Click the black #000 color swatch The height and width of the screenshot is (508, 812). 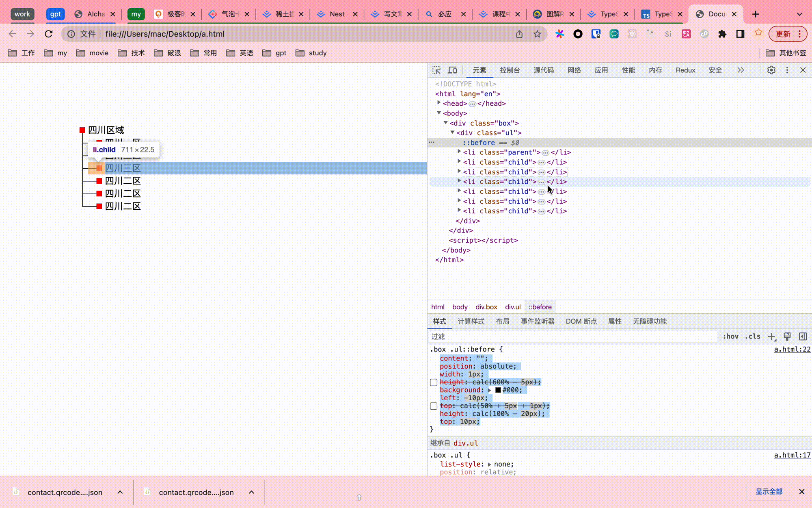[x=498, y=390]
